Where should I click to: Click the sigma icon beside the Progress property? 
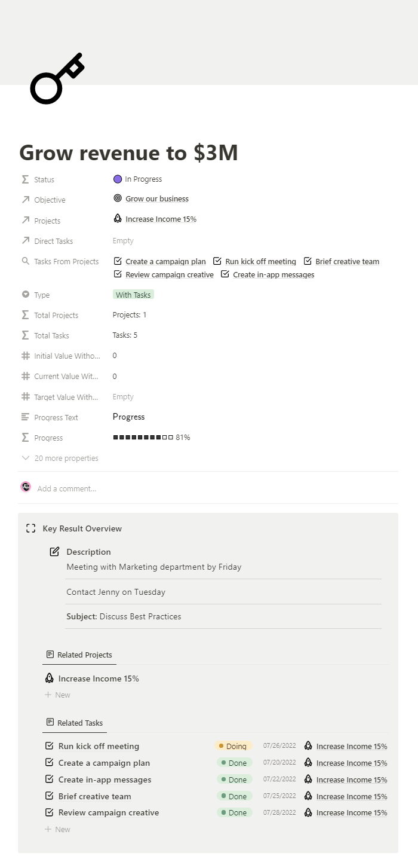(x=24, y=437)
